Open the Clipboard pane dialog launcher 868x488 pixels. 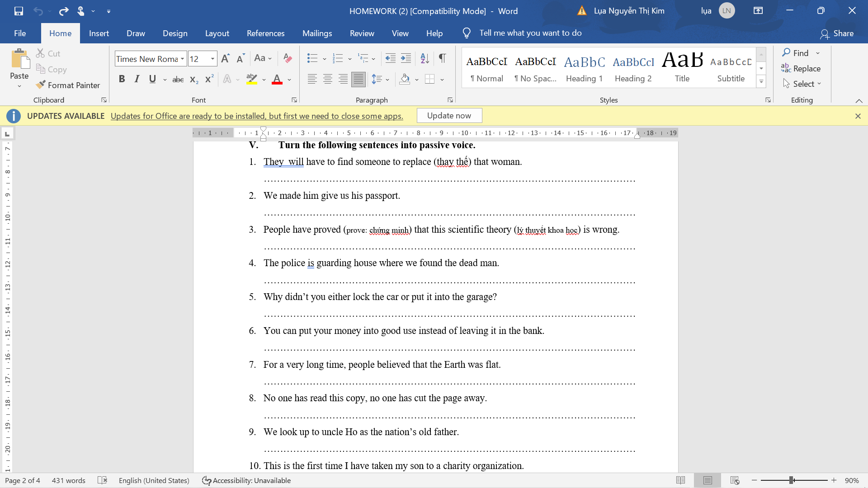104,100
